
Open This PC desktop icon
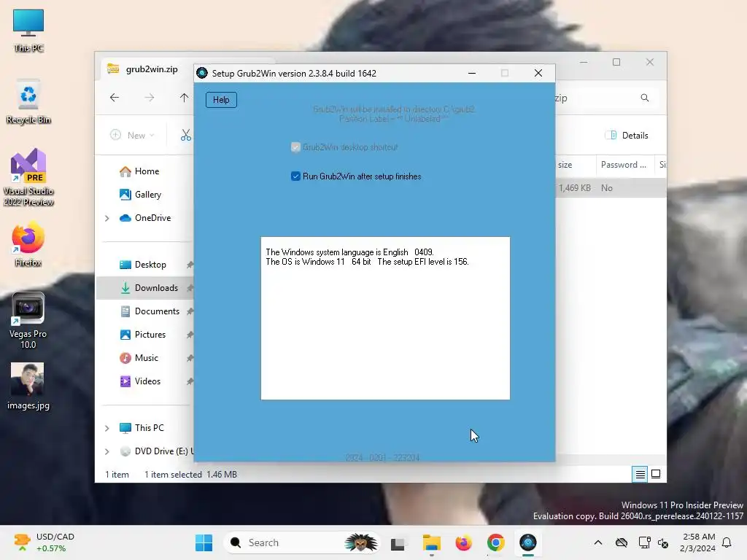click(28, 31)
